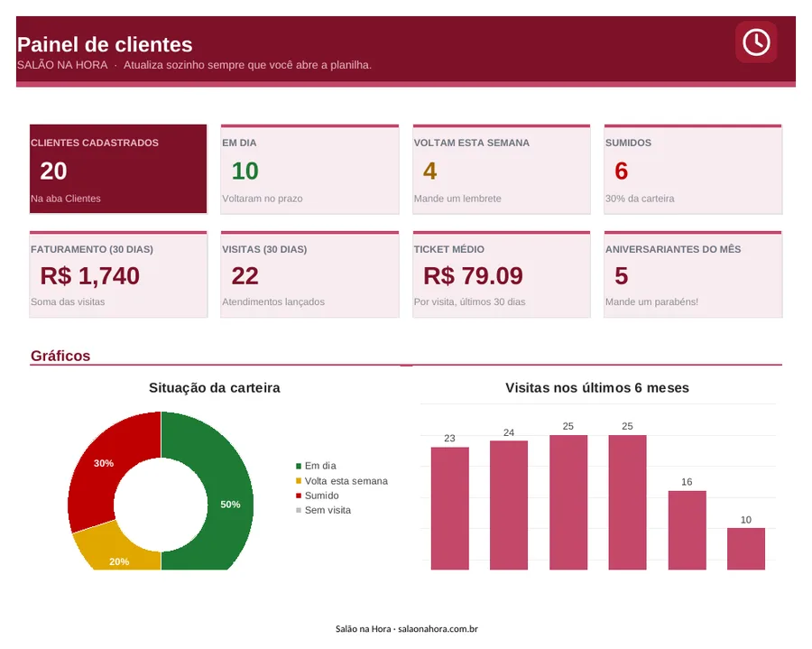The image size is (812, 649).
Task: Click the 'Na aba Clientes' caption
Action: 65,199
